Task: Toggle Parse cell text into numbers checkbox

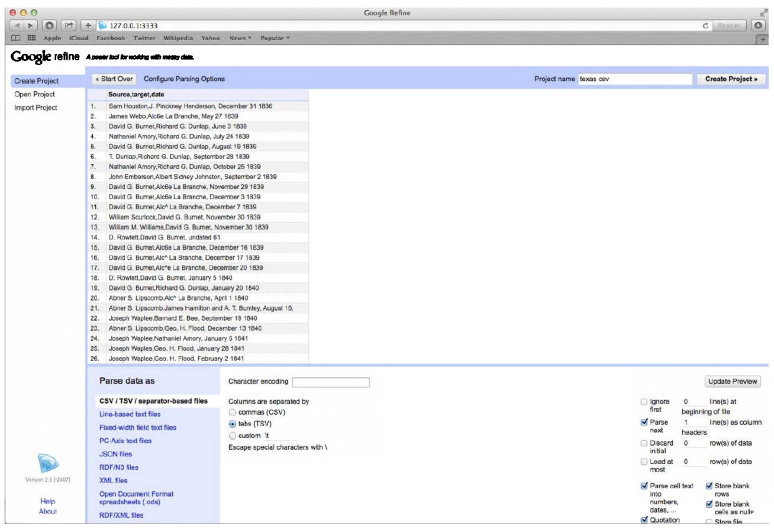Action: coord(644,486)
